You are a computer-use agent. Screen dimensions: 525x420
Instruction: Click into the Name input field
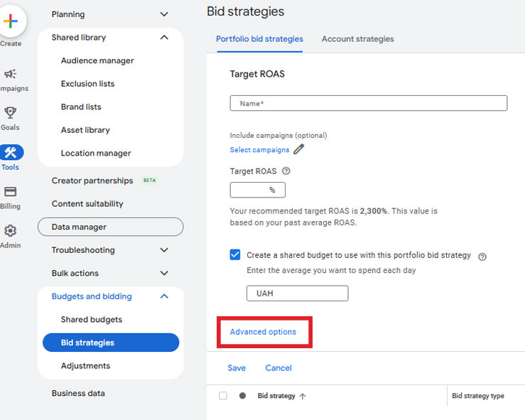(x=368, y=104)
